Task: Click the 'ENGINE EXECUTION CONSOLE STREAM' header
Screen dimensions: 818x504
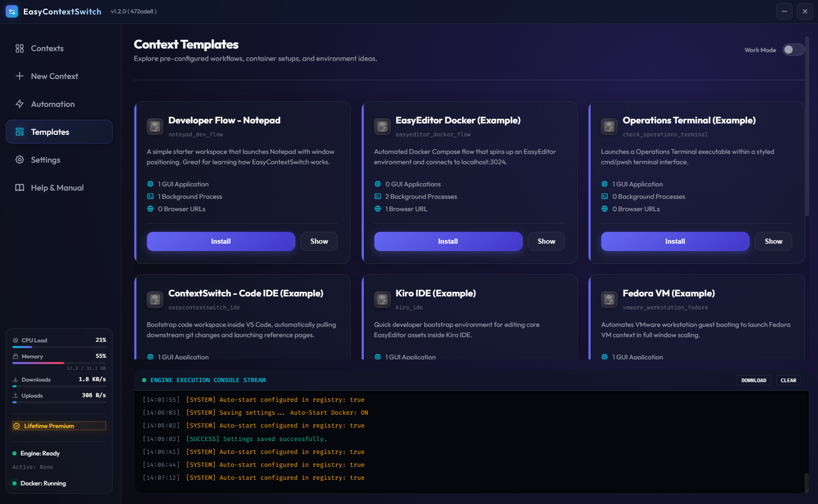Action: coord(208,380)
